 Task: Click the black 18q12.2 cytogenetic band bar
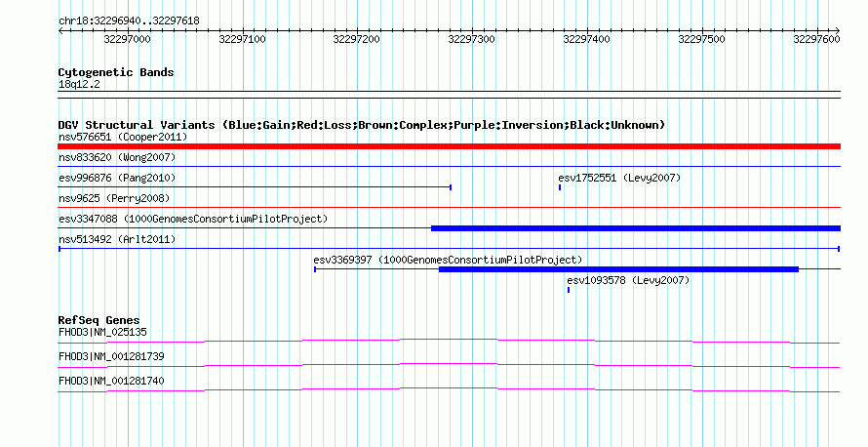449,95
